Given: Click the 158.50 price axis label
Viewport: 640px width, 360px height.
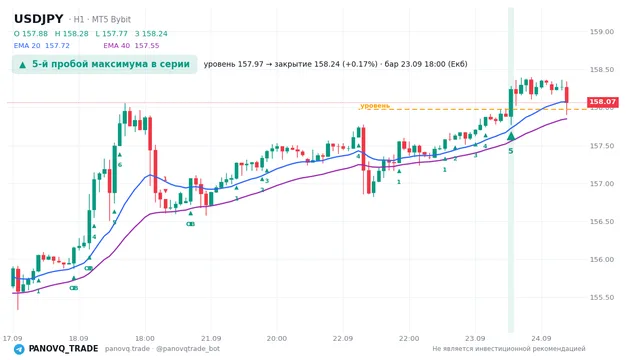Looking at the screenshot, I should 602,70.
